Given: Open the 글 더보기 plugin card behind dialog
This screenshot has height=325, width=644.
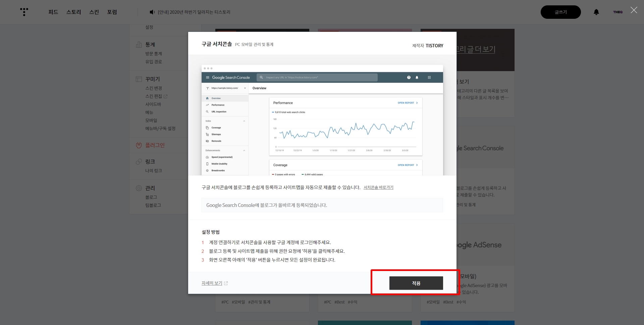Looking at the screenshot, I should [485, 73].
